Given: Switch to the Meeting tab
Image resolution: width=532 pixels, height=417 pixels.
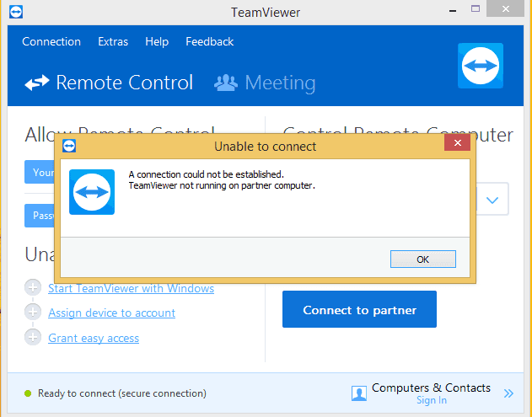Looking at the screenshot, I should point(265,83).
